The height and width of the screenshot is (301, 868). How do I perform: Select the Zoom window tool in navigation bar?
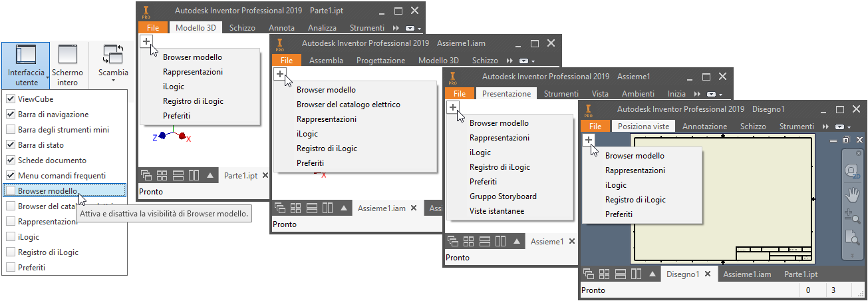[853, 237]
